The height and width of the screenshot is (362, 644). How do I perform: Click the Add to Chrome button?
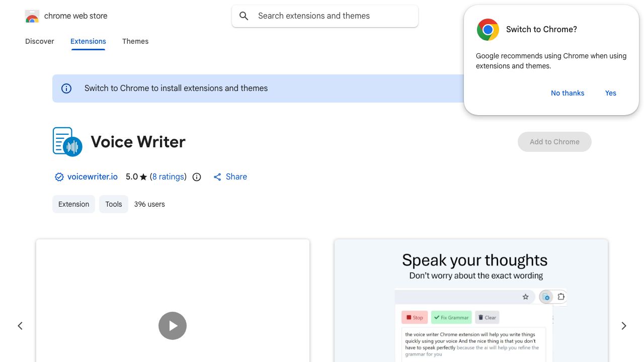click(x=554, y=142)
